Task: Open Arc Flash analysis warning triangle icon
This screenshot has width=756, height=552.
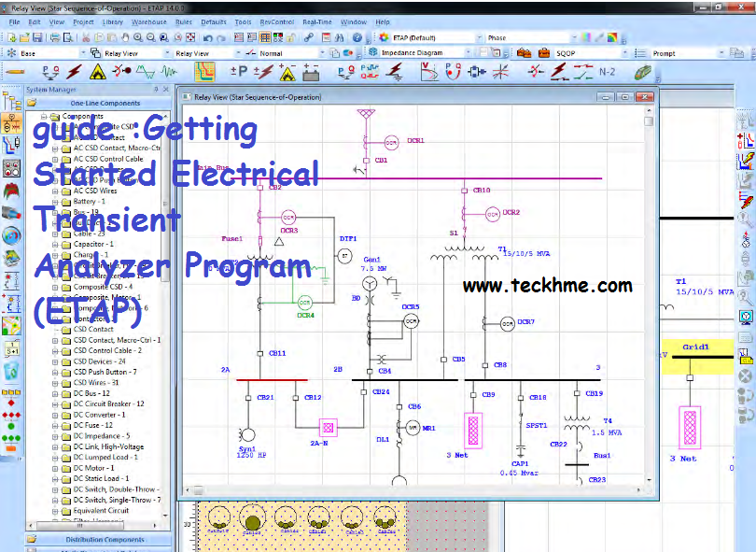Action: point(97,72)
